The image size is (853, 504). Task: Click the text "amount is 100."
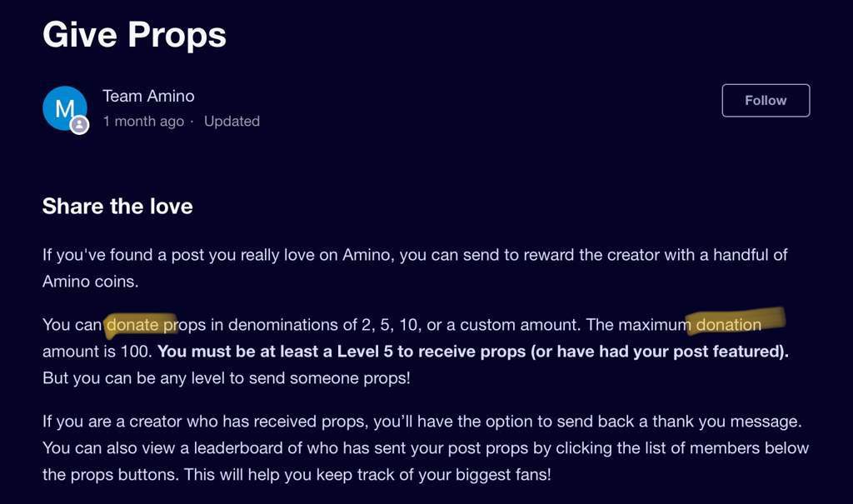pos(97,352)
